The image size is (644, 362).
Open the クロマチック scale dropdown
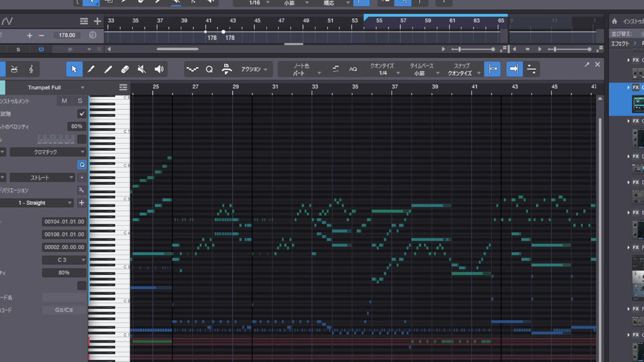(x=48, y=152)
